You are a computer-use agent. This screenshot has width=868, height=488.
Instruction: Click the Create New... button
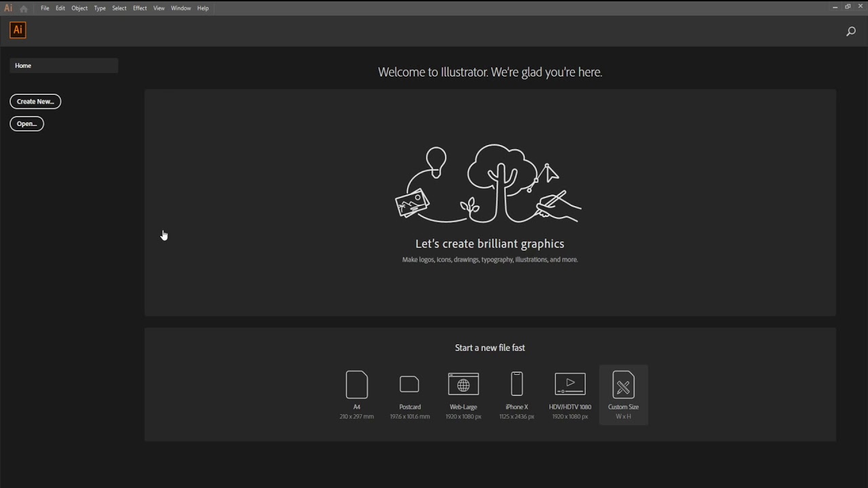(x=35, y=102)
